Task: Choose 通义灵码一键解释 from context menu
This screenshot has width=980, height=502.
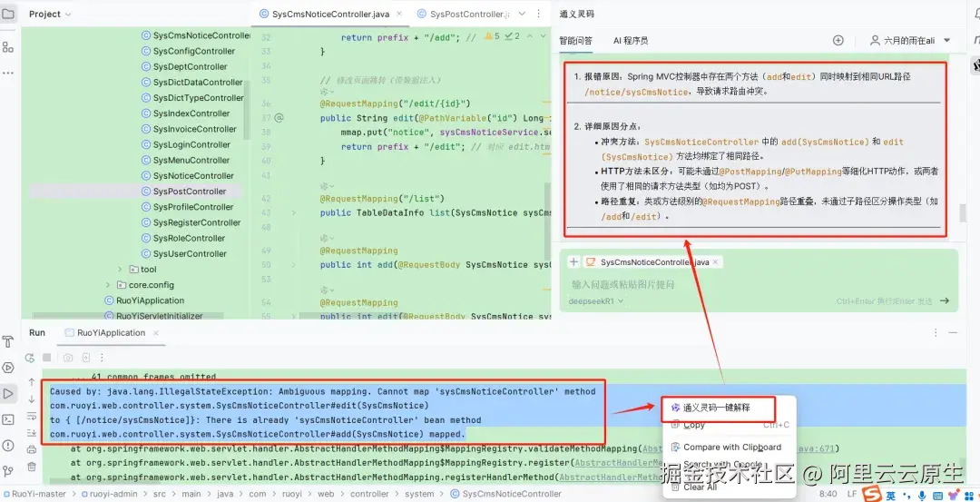Action: [716, 408]
